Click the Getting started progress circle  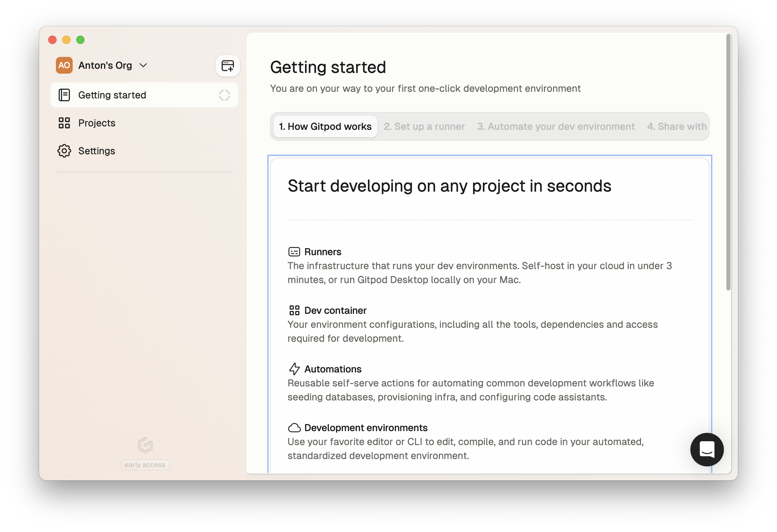pyautogui.click(x=224, y=95)
